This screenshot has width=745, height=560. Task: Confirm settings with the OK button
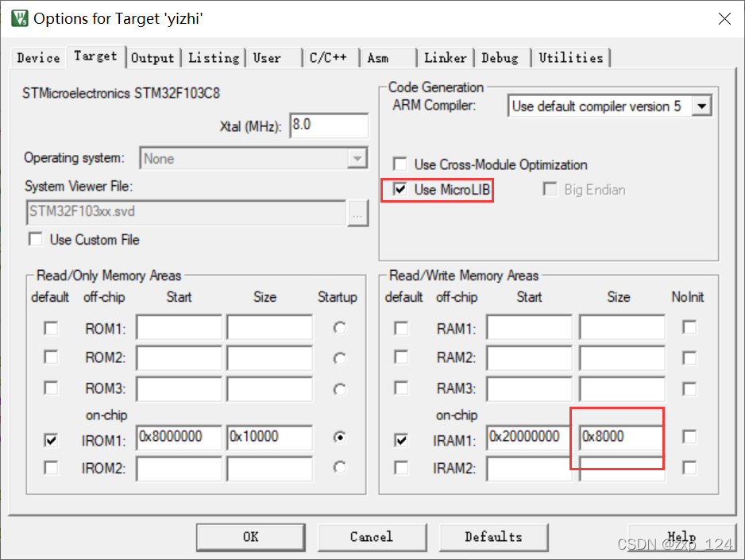(251, 537)
